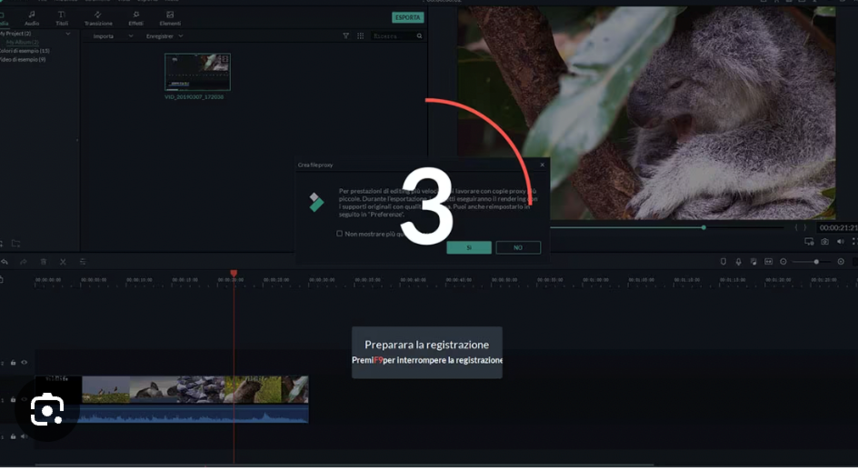Check the 'Non mostrare più' checkbox
The width and height of the screenshot is (858, 471).
coord(340,234)
